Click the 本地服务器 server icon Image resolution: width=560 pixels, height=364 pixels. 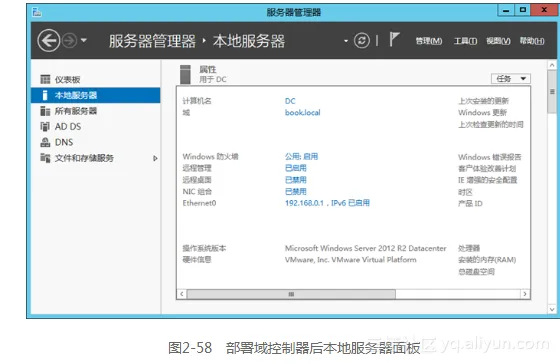[45, 95]
